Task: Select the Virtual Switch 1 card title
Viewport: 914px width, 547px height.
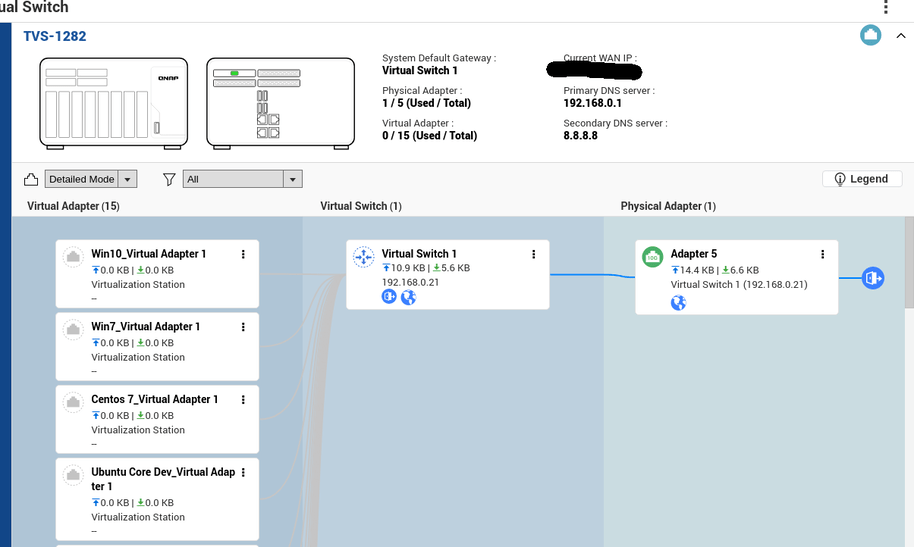Action: [x=419, y=254]
